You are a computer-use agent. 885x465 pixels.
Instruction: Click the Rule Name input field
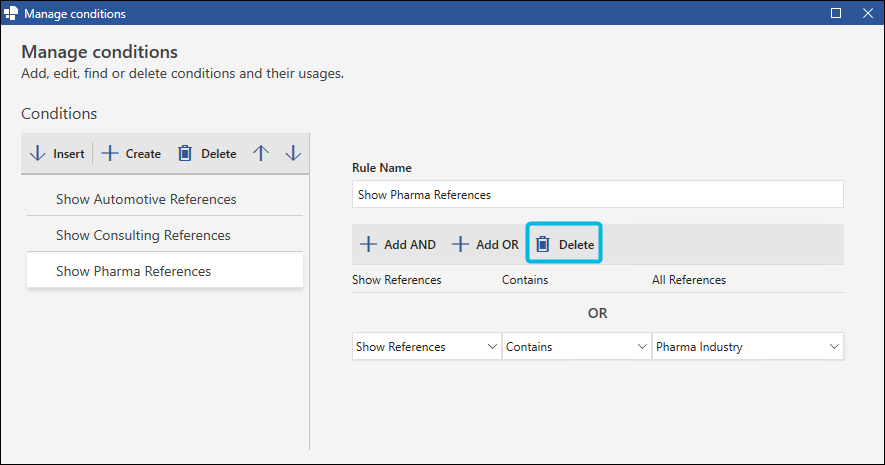(x=598, y=194)
